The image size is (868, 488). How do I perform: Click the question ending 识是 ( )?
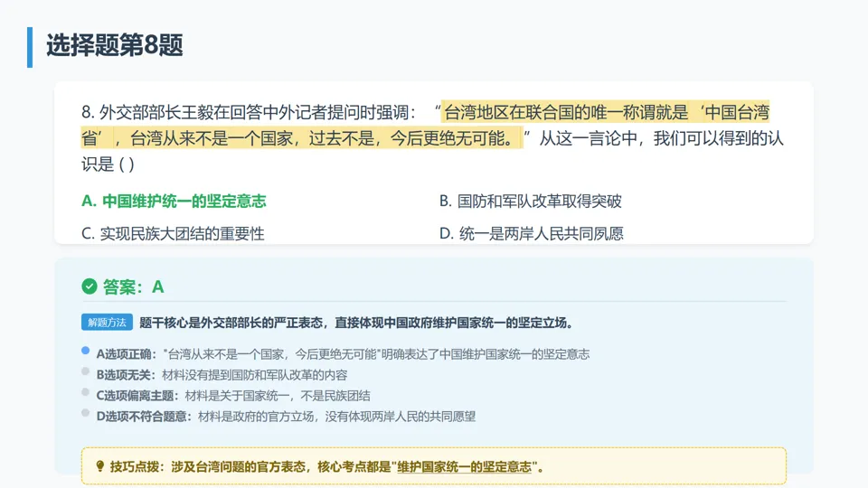[108, 164]
